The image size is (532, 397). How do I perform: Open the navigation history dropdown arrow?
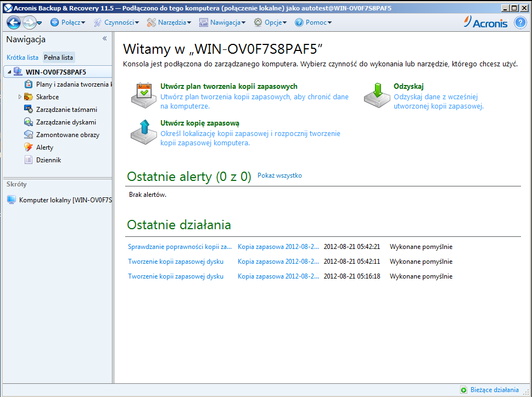[40, 23]
